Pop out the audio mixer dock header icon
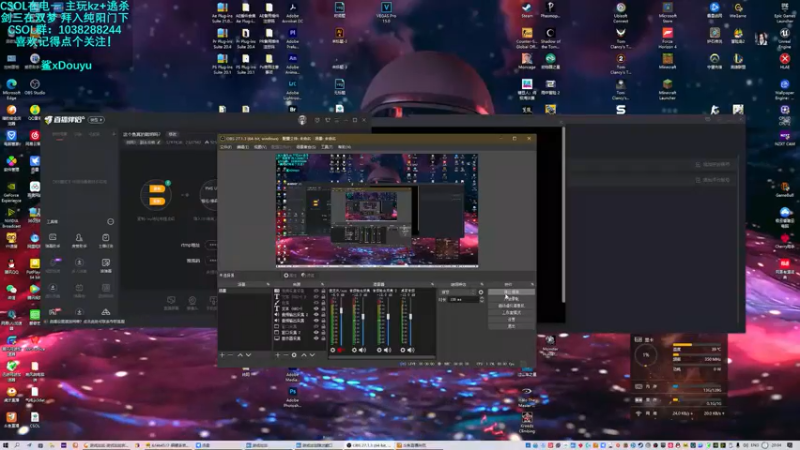Image resolution: width=800 pixels, height=450 pixels. (x=432, y=284)
